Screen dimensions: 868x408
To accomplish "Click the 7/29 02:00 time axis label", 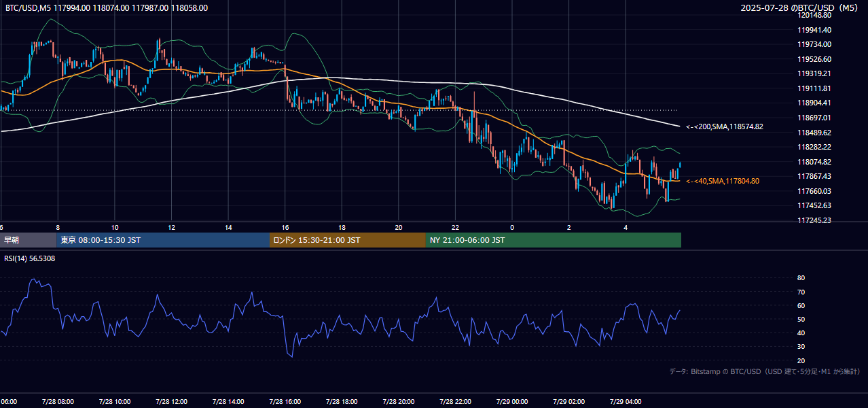I will 568,402.
